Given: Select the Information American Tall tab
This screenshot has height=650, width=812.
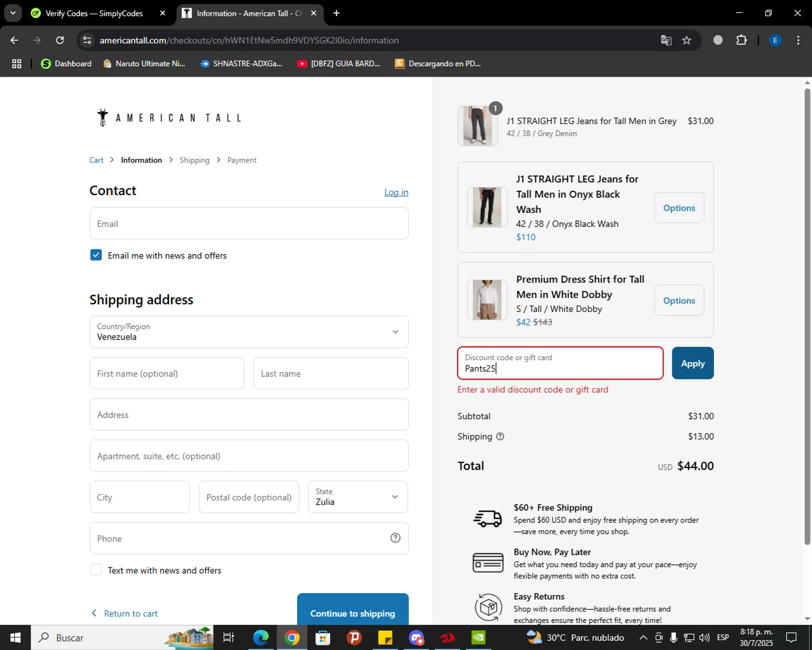Looking at the screenshot, I should pos(248,13).
